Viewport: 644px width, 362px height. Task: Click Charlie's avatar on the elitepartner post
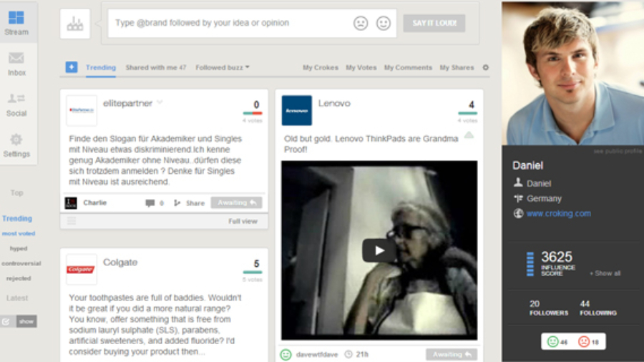[71, 202]
